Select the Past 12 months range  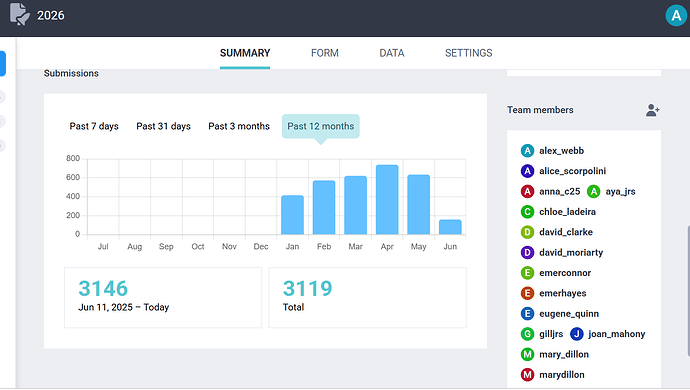pyautogui.click(x=321, y=126)
